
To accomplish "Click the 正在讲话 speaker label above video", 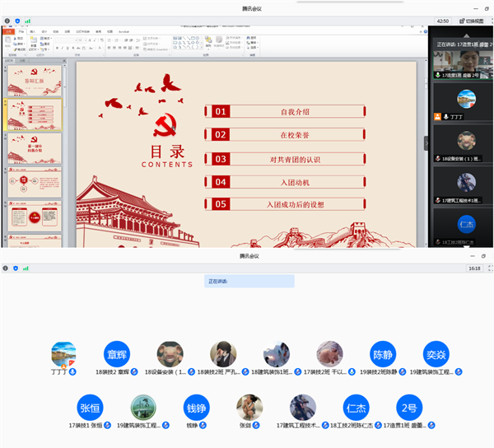I will pos(464,44).
